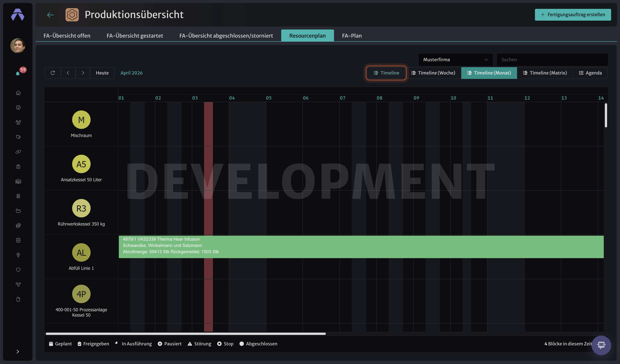Click the vertical resource list scrollbar

tap(606, 115)
